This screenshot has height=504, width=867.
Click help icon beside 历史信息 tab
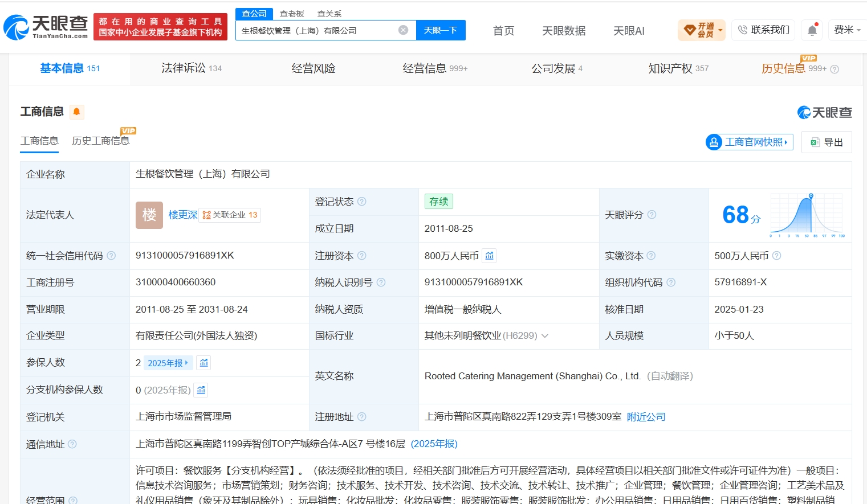tap(835, 69)
